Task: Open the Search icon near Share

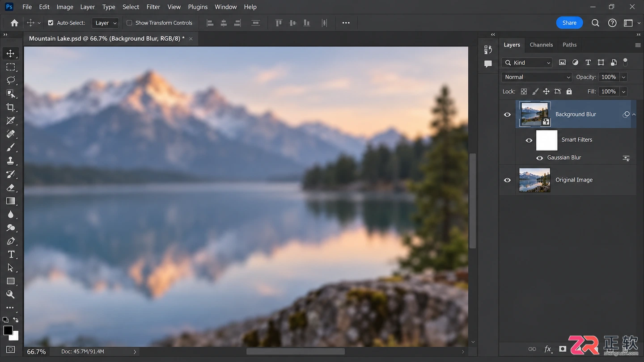Action: click(x=595, y=23)
